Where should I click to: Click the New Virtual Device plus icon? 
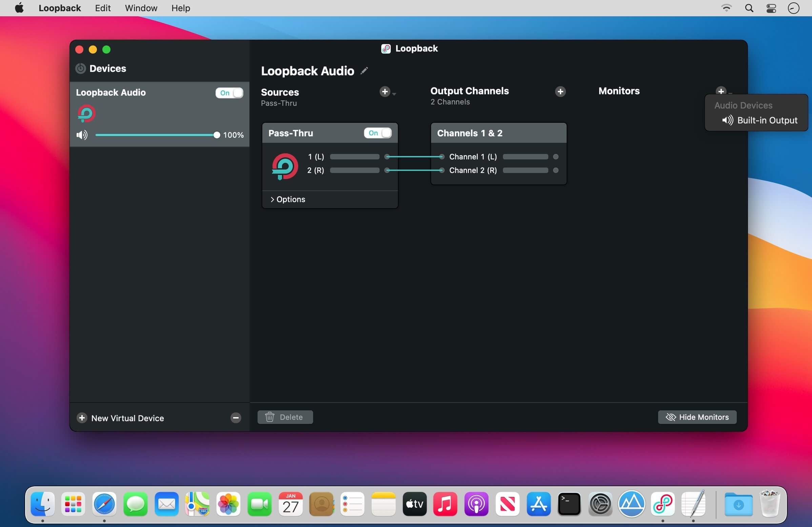click(x=81, y=418)
